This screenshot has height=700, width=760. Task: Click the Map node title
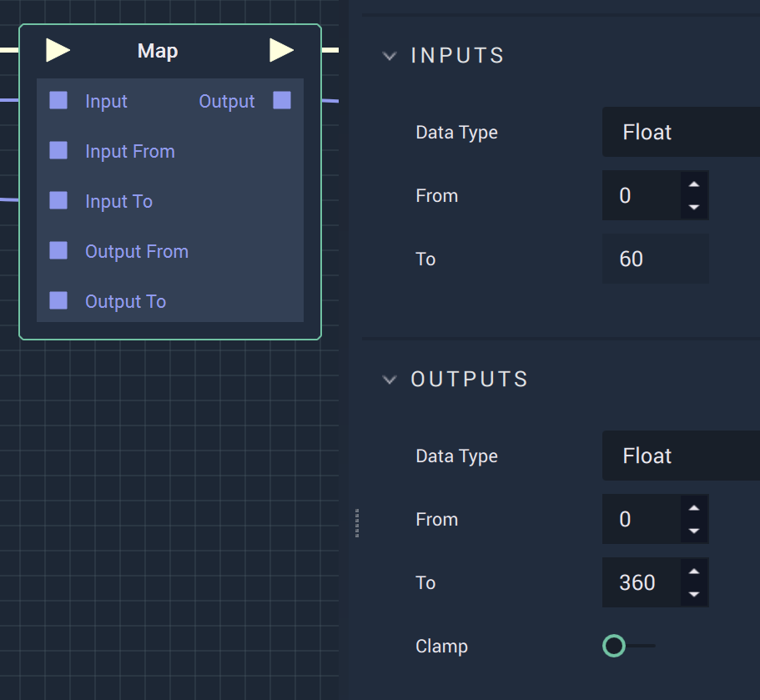click(x=158, y=52)
